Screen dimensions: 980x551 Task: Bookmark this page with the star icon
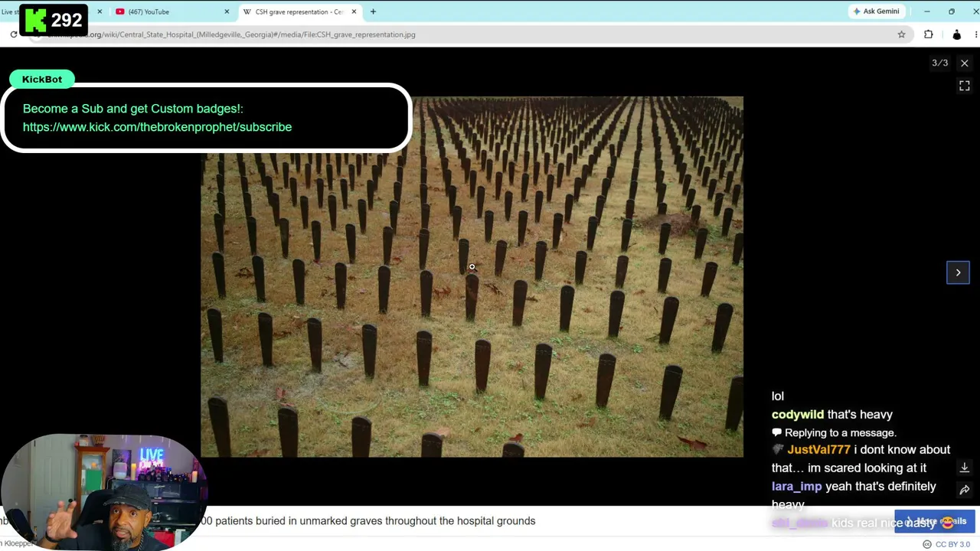901,34
